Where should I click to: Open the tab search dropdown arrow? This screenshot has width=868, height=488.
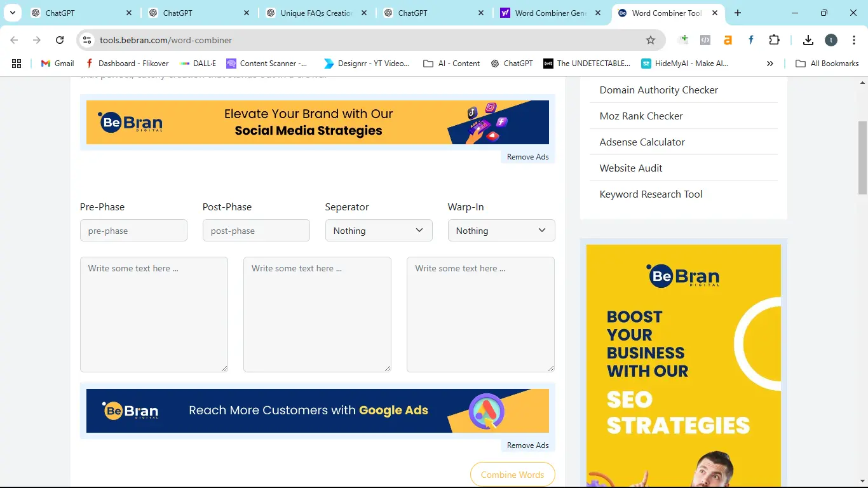coord(12,13)
